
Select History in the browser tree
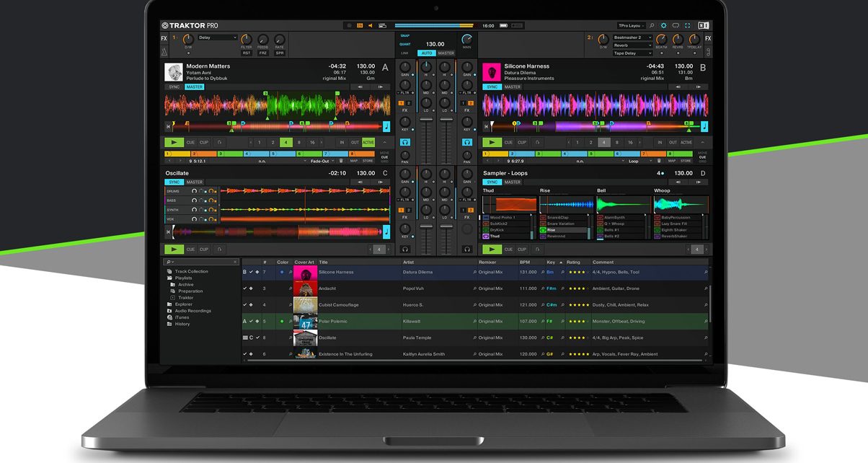pyautogui.click(x=182, y=324)
